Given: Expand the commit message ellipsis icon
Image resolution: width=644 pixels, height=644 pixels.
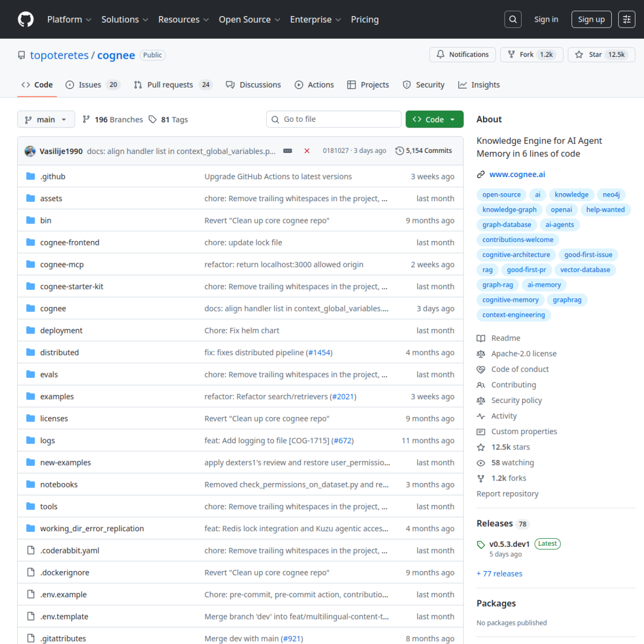Looking at the screenshot, I should [287, 150].
